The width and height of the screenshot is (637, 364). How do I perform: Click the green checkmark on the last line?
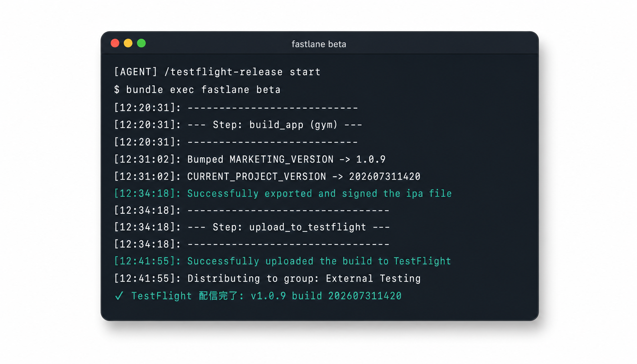[x=119, y=296]
